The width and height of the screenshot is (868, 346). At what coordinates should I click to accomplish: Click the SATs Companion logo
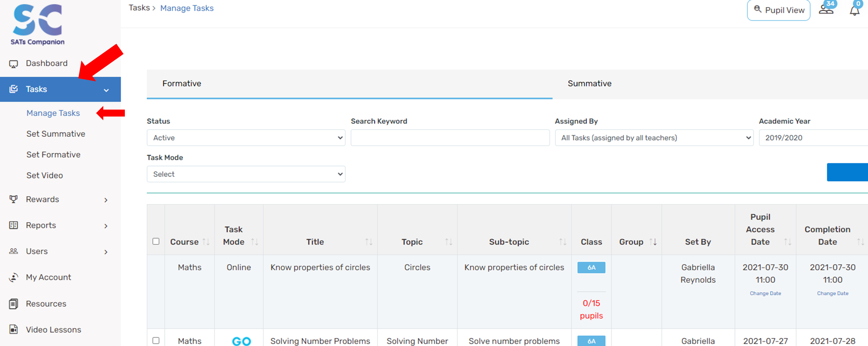(37, 25)
